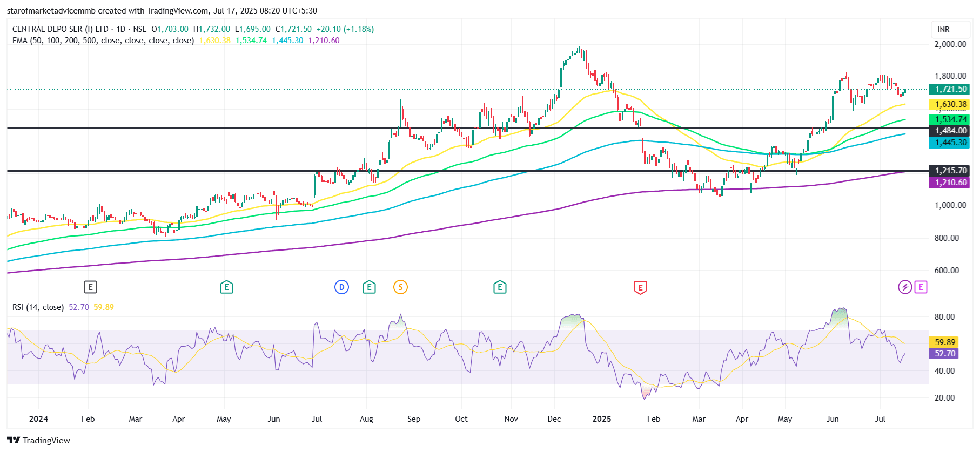The image size is (980, 452).
Task: Click the 2025 year label on time axis
Action: (602, 419)
